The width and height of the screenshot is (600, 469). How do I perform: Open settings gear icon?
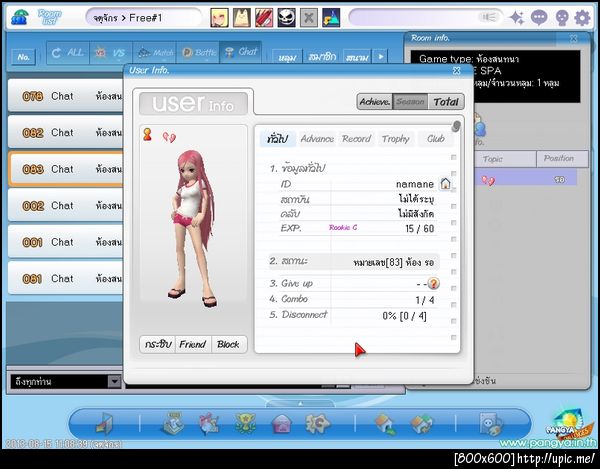(x=582, y=18)
